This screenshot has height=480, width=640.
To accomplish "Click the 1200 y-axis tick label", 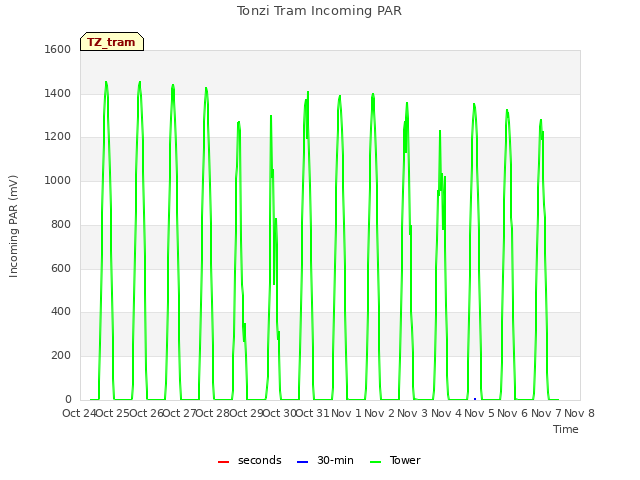I will click(58, 137).
